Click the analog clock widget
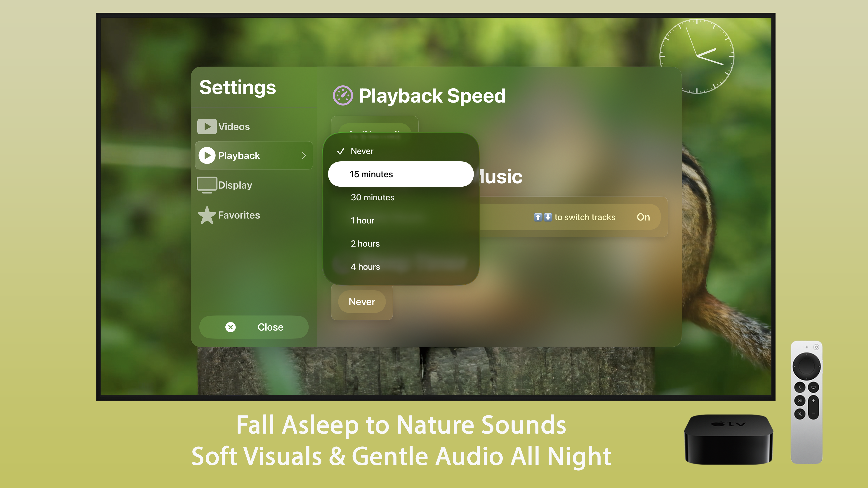868x488 pixels. click(696, 56)
